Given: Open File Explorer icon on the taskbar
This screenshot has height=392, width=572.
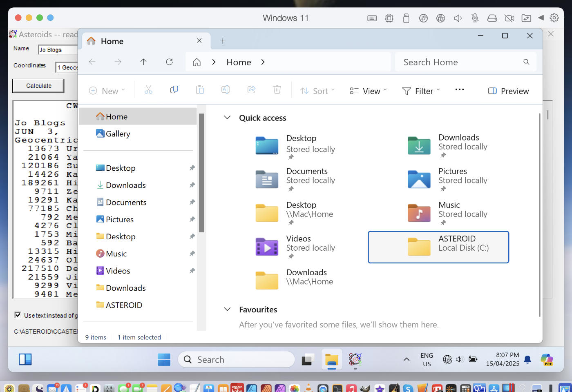Looking at the screenshot, I should click(331, 359).
